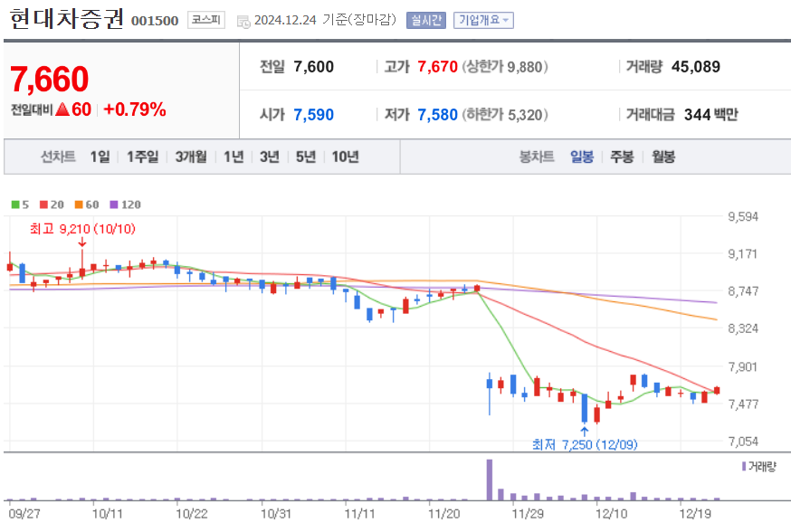Screen dimensions: 791x532
Task: Click the +0.79% change rate
Action: [135, 109]
